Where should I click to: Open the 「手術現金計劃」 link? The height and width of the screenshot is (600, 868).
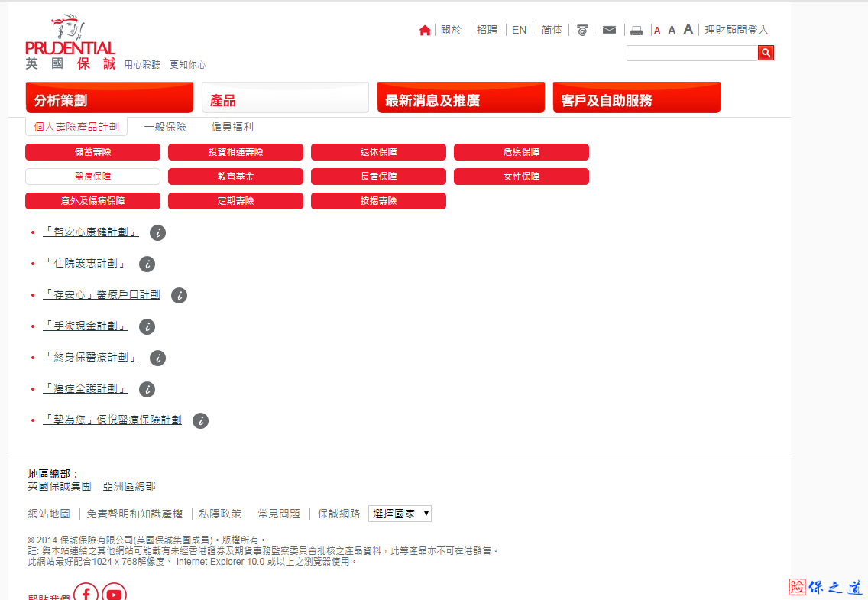(86, 326)
